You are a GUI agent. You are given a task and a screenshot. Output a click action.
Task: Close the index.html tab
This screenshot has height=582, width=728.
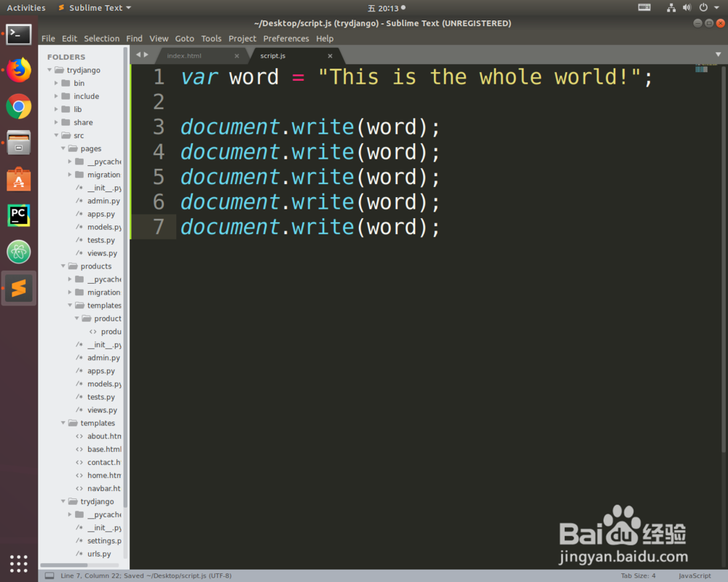(237, 56)
